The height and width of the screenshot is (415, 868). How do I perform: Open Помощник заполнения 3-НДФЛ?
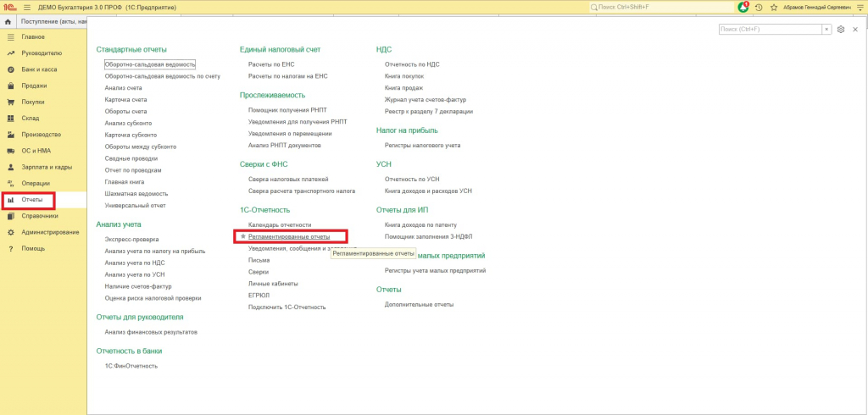[428, 236]
